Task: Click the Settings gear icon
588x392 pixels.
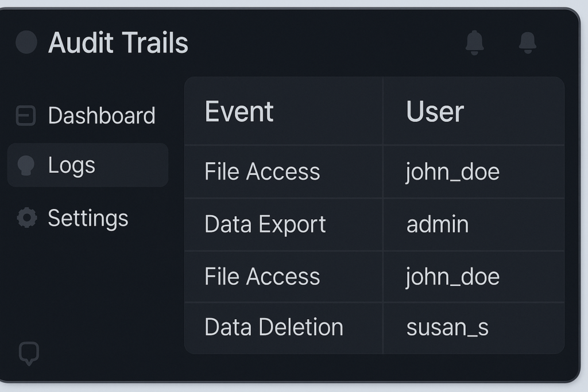Action: [x=26, y=218]
